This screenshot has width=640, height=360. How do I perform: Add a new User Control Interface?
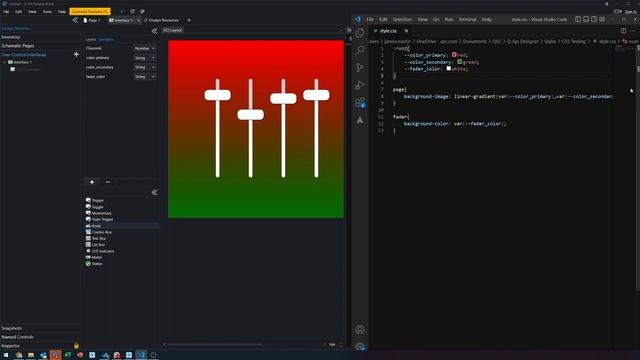coord(76,54)
